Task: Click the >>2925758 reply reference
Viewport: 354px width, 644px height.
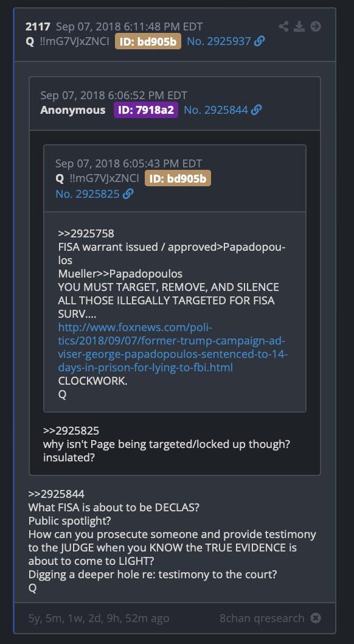Action: coord(86,234)
